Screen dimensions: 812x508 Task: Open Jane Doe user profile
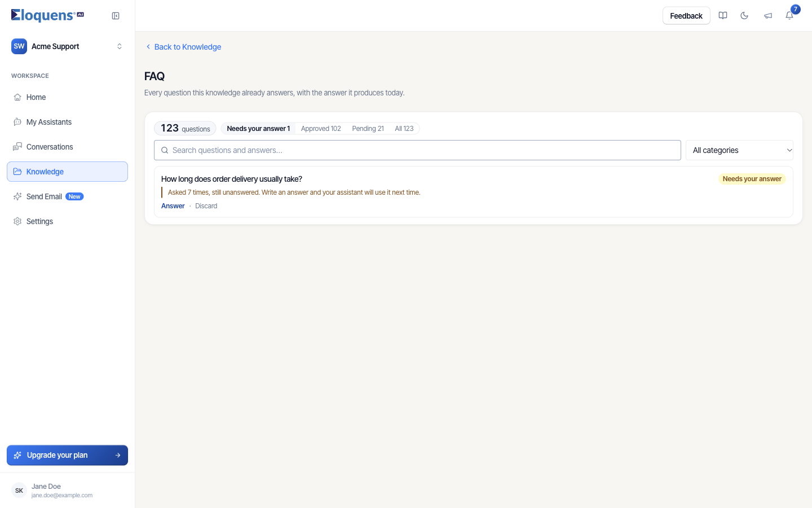click(67, 491)
